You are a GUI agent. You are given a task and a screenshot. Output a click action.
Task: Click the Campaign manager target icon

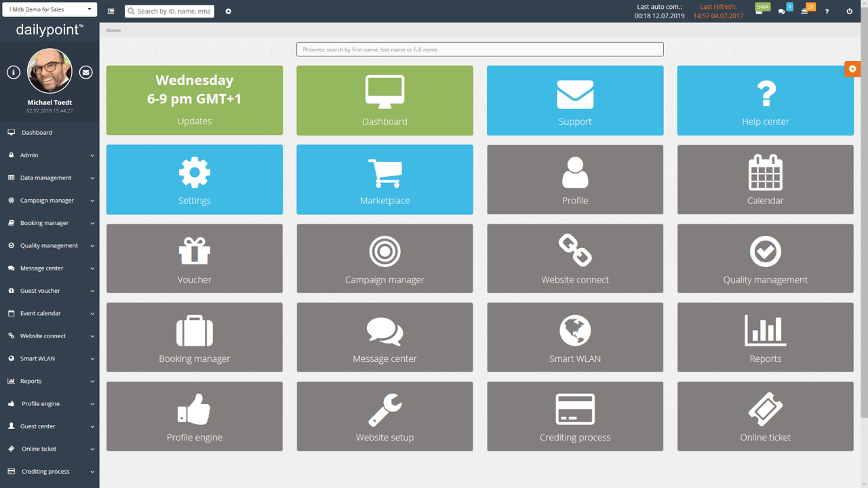384,258
